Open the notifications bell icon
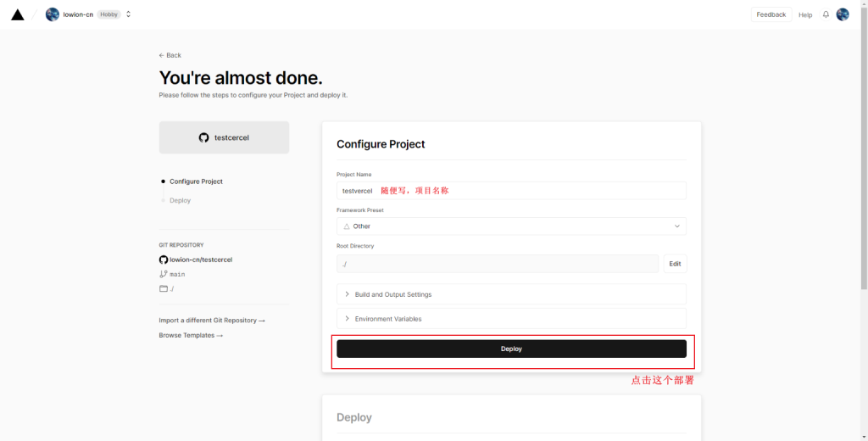Viewport: 868px width, 441px height. [x=826, y=14]
